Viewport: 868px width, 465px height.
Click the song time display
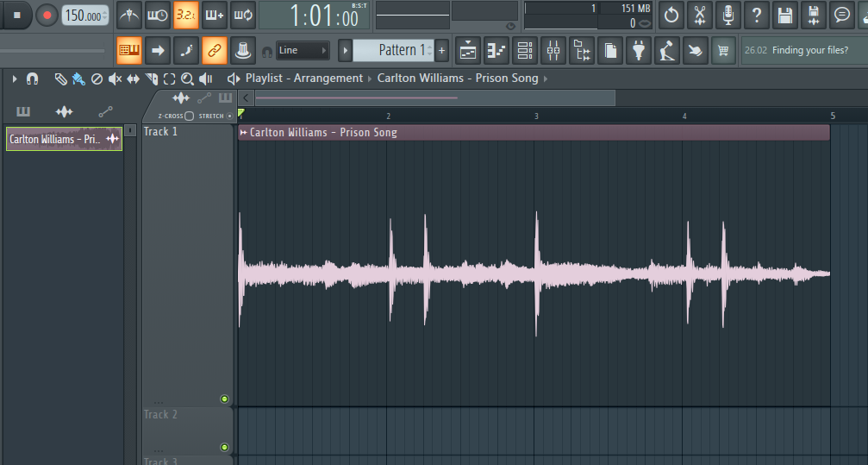coord(315,16)
